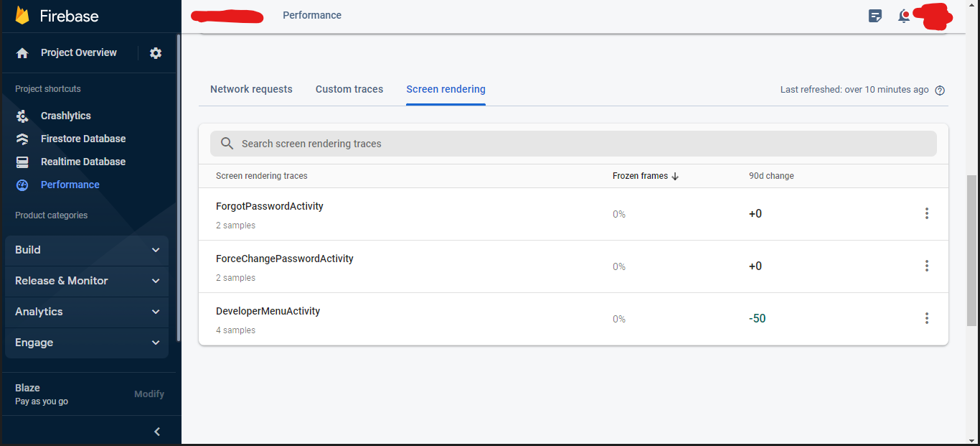Open the release notes icon in header
Screen dimensions: 980x446
(x=875, y=16)
